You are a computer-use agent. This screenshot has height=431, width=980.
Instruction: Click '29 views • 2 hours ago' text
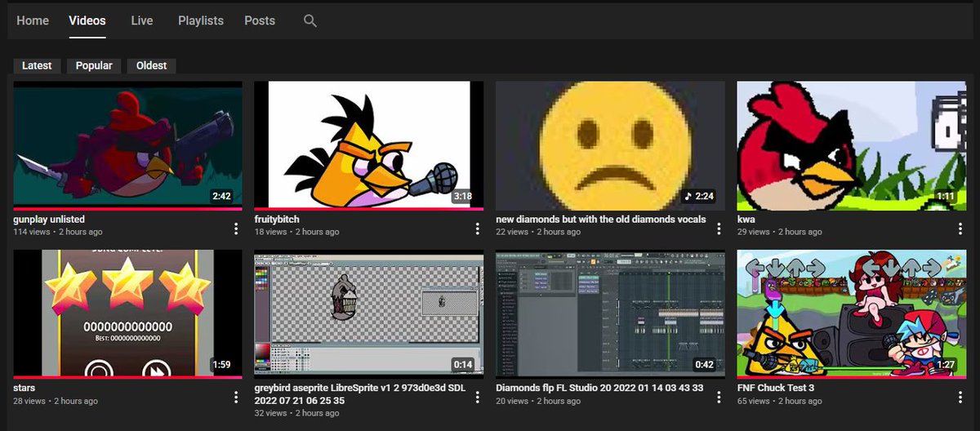[x=780, y=232]
